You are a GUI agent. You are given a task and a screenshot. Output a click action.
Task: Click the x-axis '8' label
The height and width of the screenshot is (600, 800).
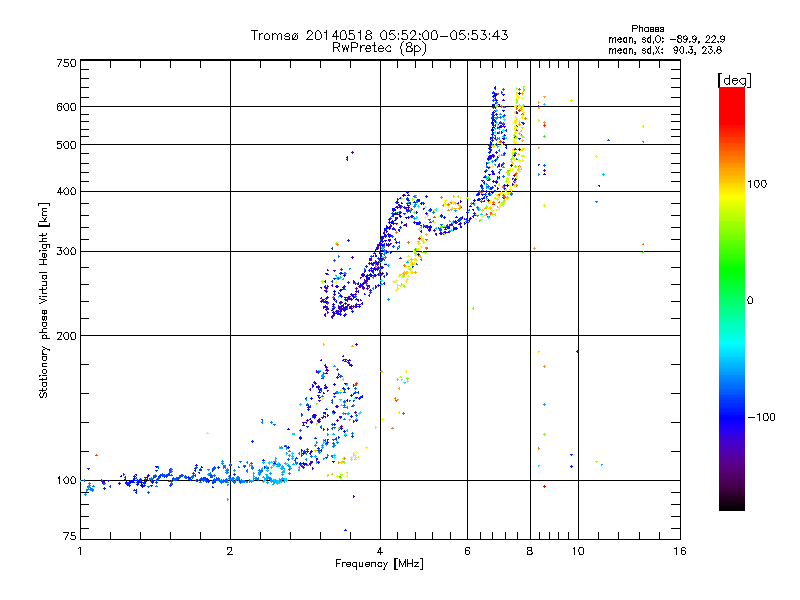(530, 551)
